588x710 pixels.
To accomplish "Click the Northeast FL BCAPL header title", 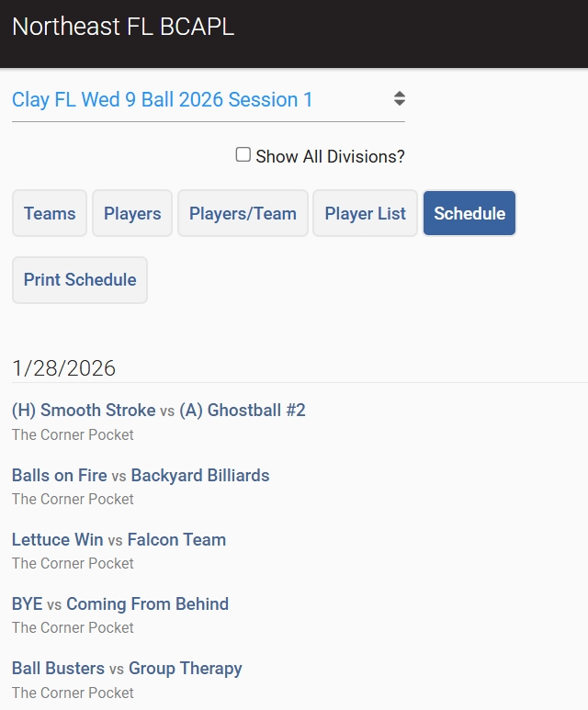I will point(123,27).
